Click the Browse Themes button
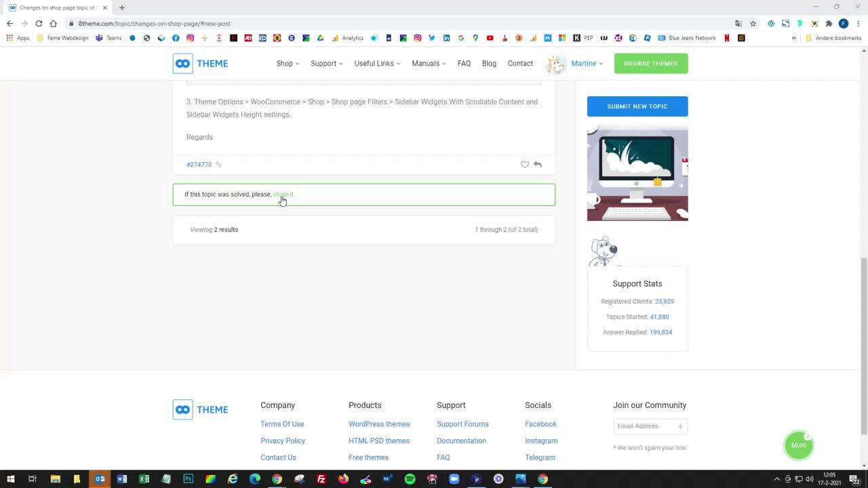Viewport: 868px width, 488px height. point(651,64)
